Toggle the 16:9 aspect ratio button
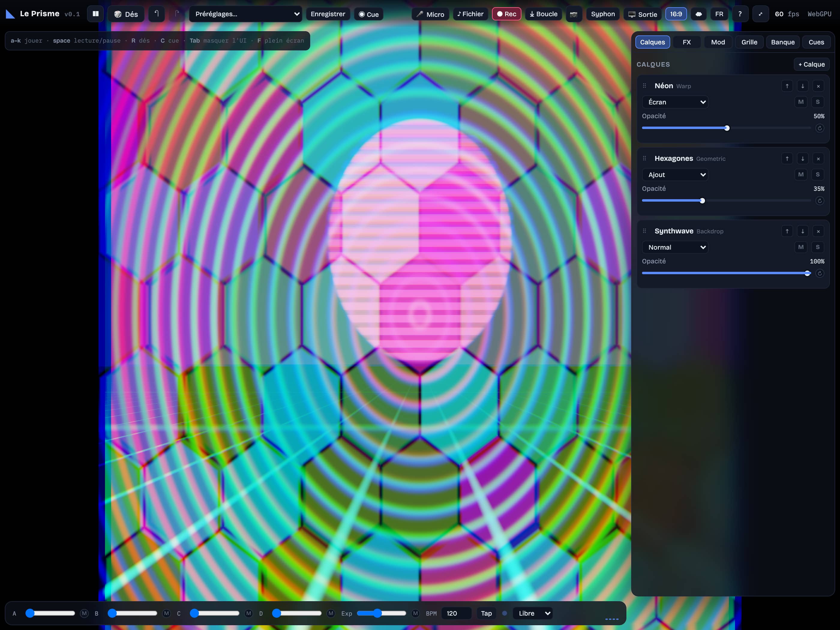This screenshot has height=630, width=840. click(676, 14)
